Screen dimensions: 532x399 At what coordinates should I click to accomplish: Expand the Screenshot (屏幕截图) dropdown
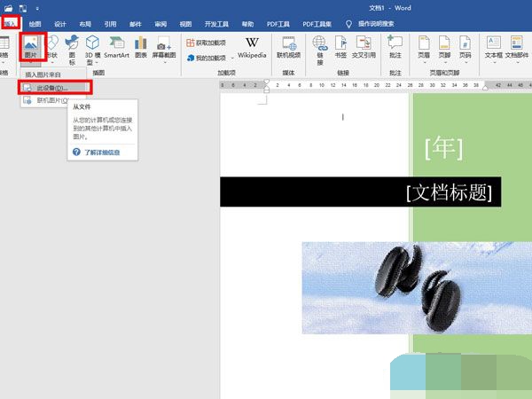click(163, 49)
